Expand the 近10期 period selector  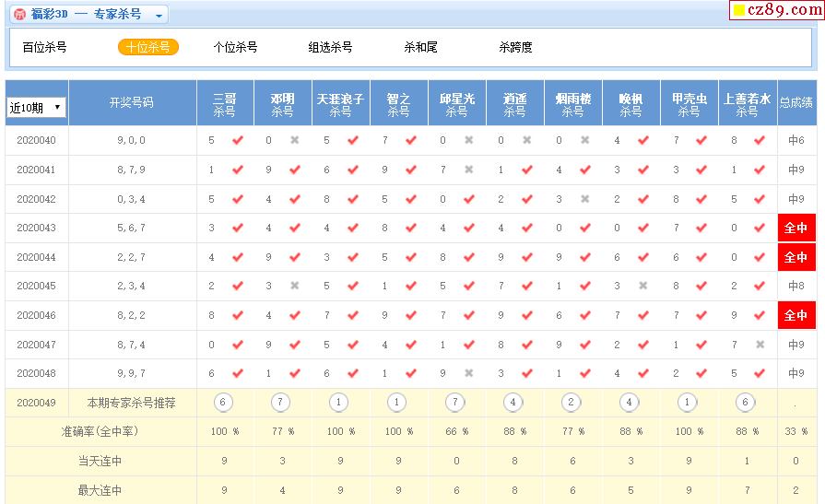click(x=36, y=107)
